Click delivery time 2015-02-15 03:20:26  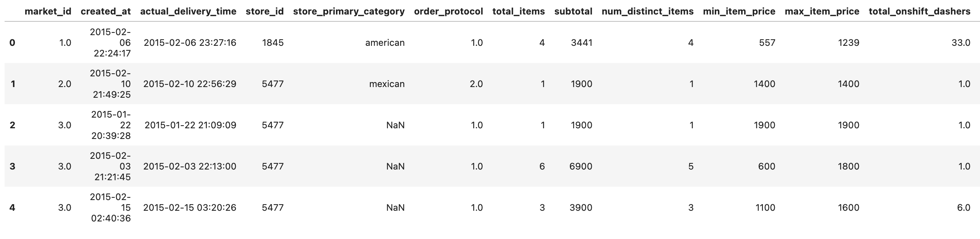(x=190, y=208)
